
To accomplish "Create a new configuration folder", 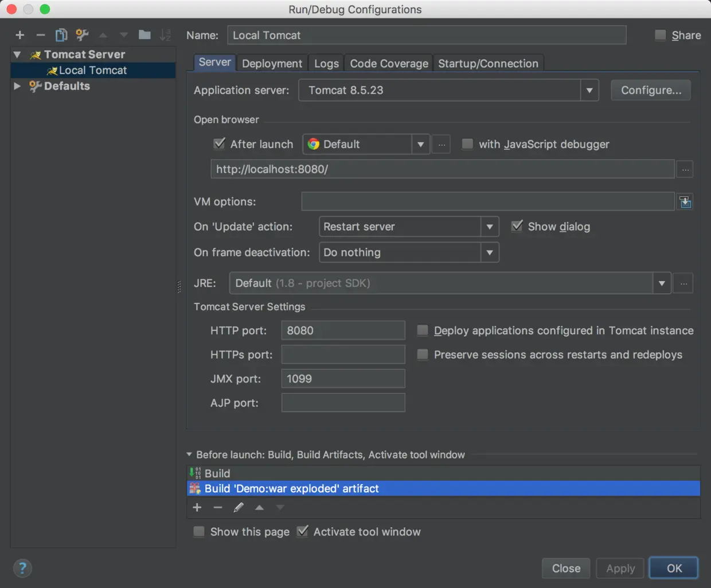I will (144, 35).
